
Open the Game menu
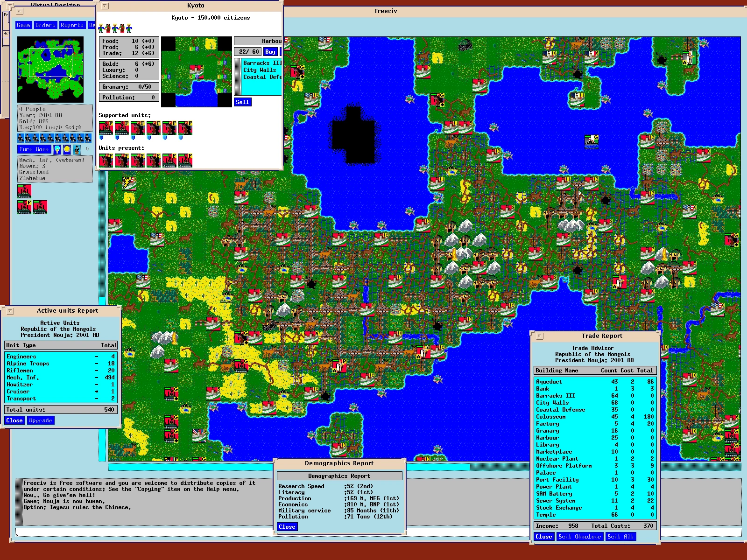23,25
